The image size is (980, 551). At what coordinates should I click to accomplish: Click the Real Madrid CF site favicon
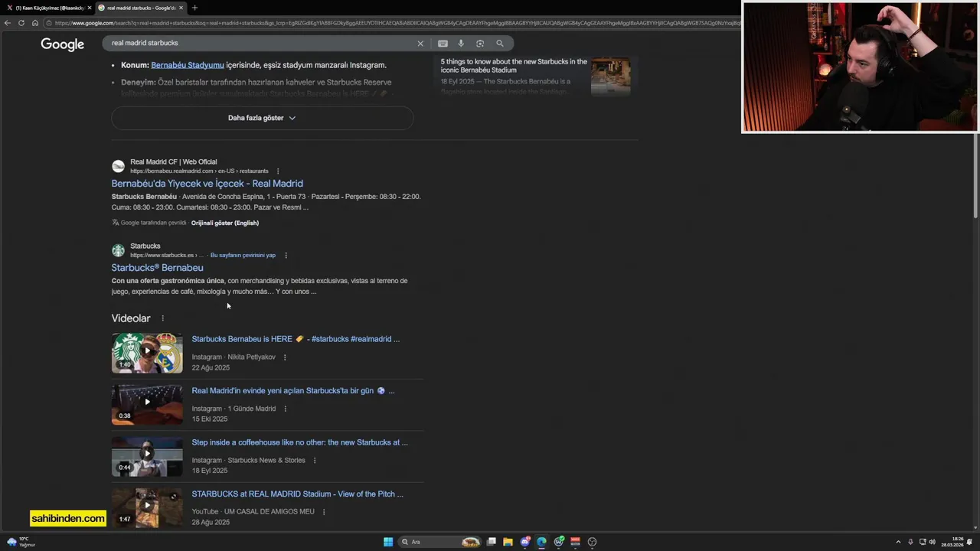point(118,166)
